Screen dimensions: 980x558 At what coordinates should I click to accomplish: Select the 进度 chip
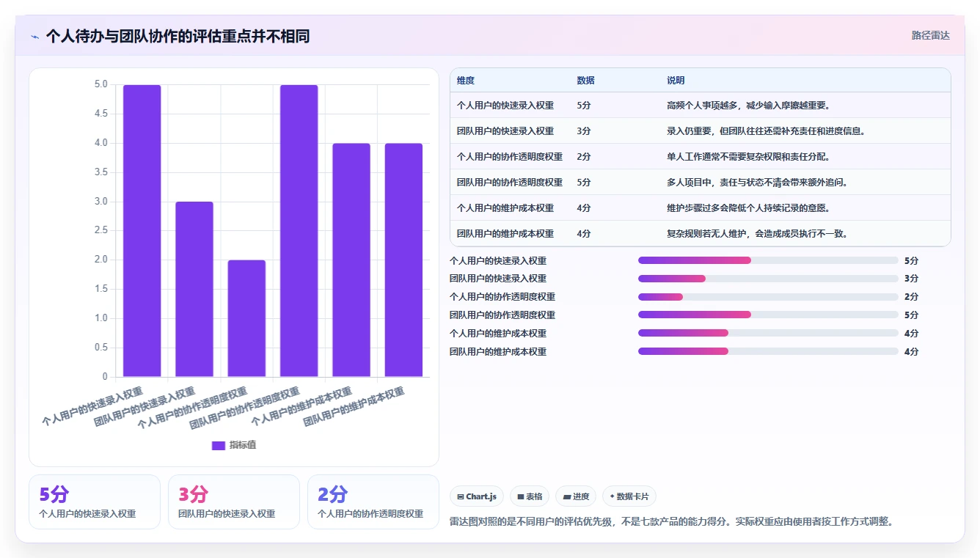(x=576, y=496)
